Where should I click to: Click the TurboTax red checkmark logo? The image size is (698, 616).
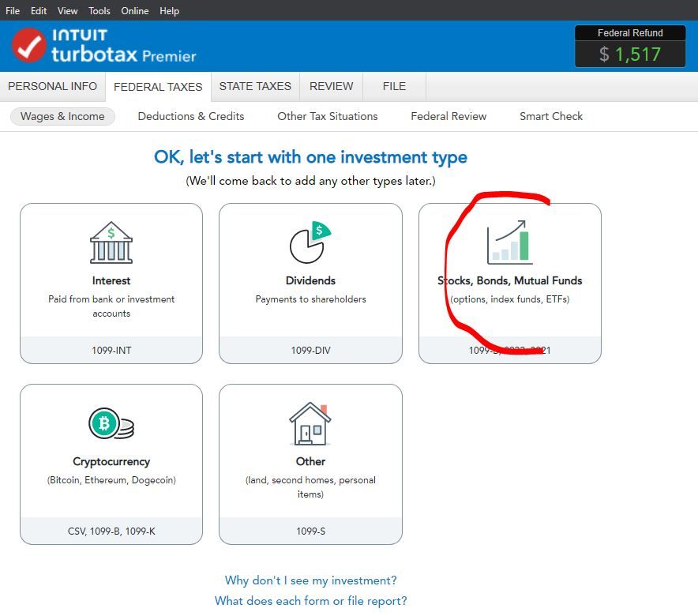pyautogui.click(x=28, y=45)
